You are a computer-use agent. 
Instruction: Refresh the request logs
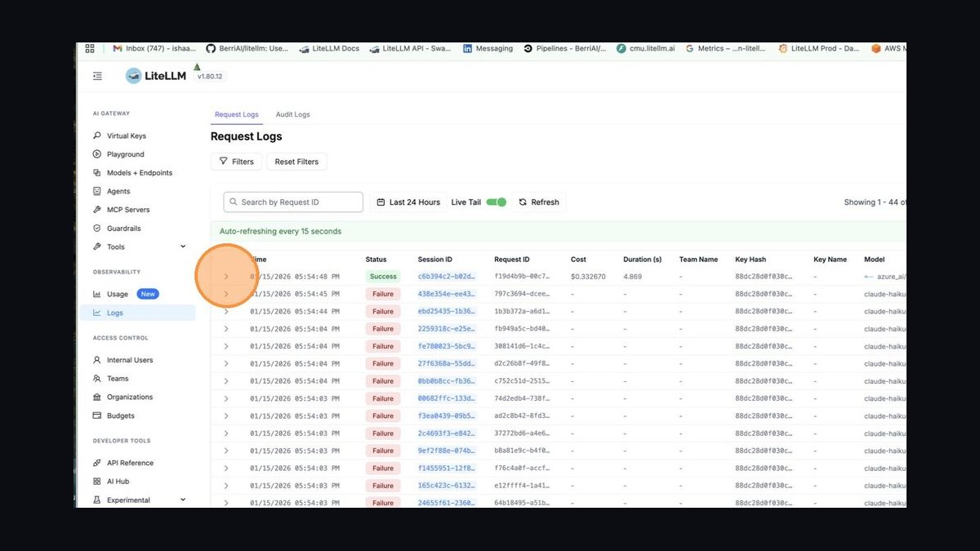coord(539,202)
